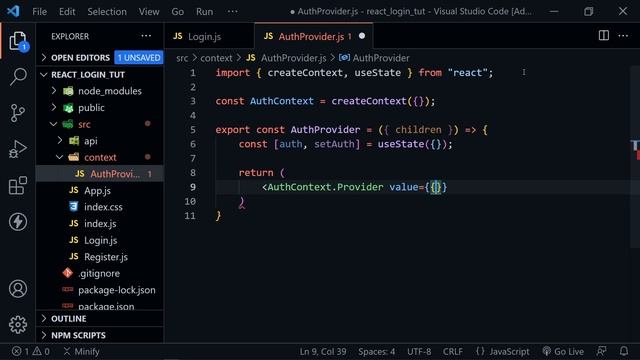Screen dimensions: 640x360
Task: Collapse the src folder
Action: [x=84, y=124]
